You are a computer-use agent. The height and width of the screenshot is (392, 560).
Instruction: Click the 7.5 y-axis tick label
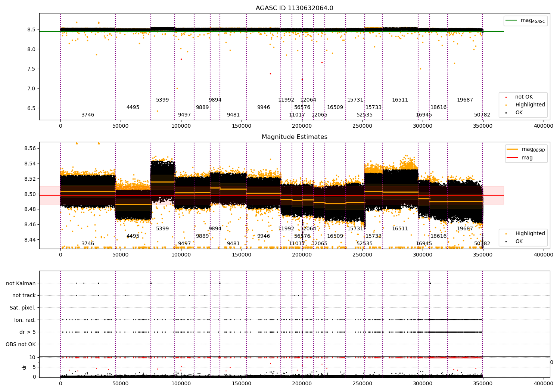[31, 69]
